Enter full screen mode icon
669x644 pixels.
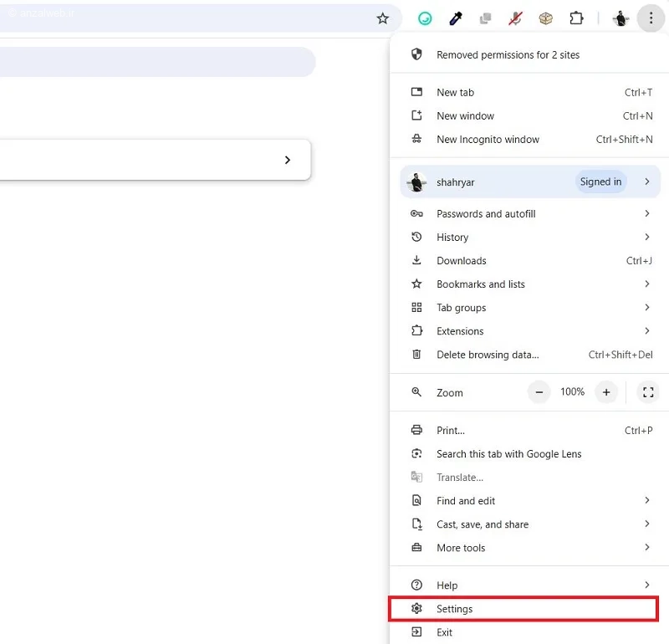[648, 391]
